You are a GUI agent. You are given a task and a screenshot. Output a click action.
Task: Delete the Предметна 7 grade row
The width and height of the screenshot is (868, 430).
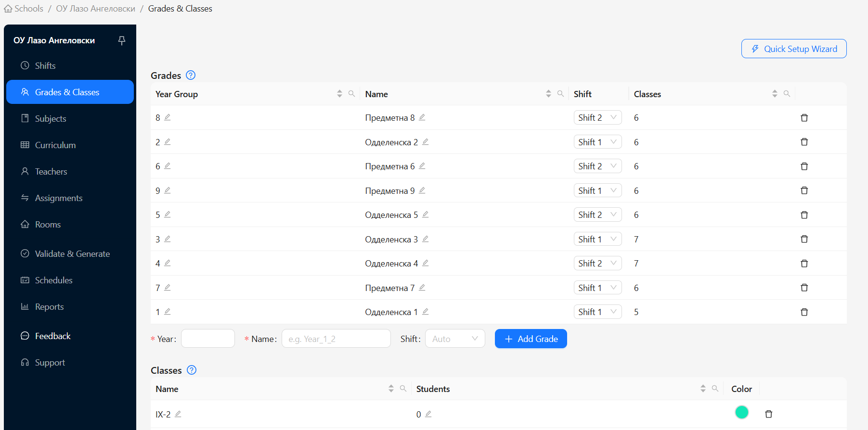pos(804,288)
